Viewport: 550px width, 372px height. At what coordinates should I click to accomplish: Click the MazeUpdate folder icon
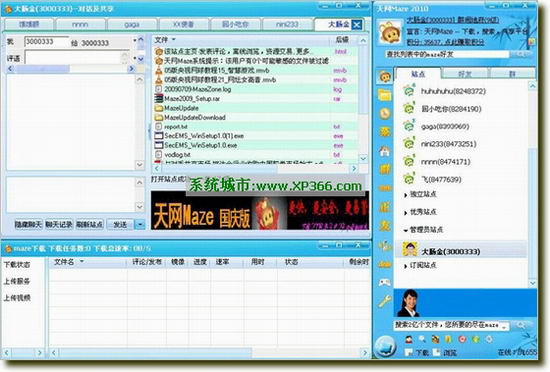(159, 108)
